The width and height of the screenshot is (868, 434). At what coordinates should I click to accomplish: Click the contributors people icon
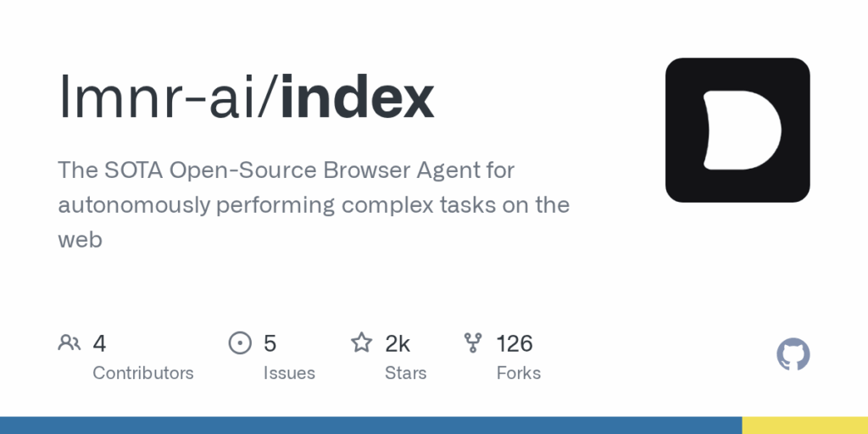point(70,342)
